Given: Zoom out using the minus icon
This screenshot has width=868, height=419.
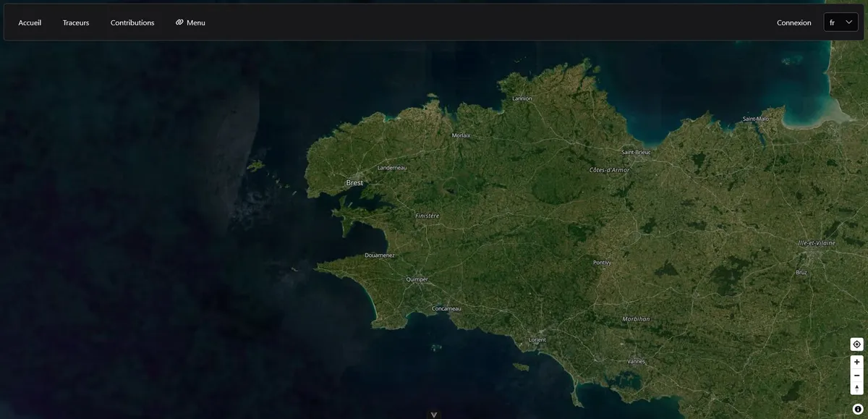Looking at the screenshot, I should pyautogui.click(x=856, y=375).
